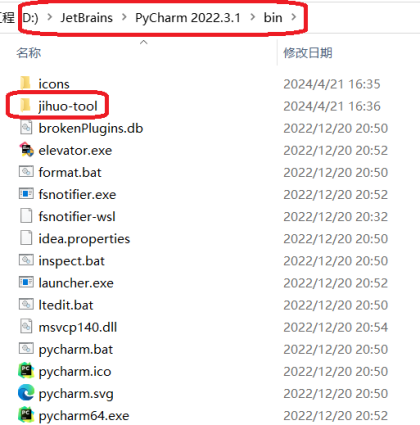Expand the chevron after JetBrains in breadcrumb
This screenshot has height=425, width=420.
[x=124, y=17]
